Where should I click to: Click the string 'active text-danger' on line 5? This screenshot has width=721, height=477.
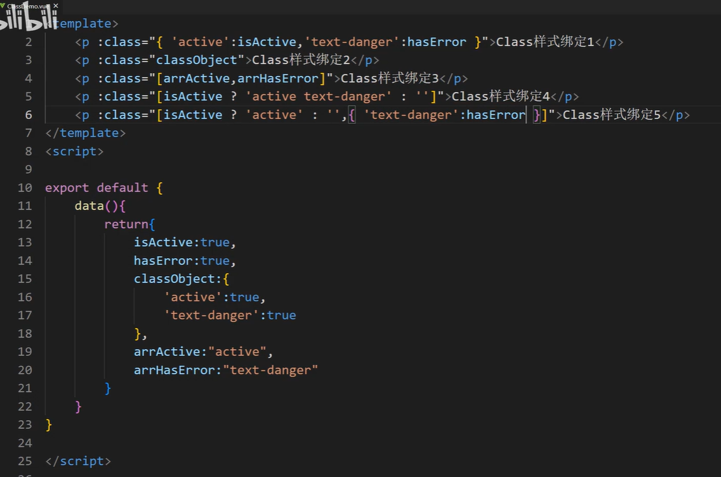point(319,97)
